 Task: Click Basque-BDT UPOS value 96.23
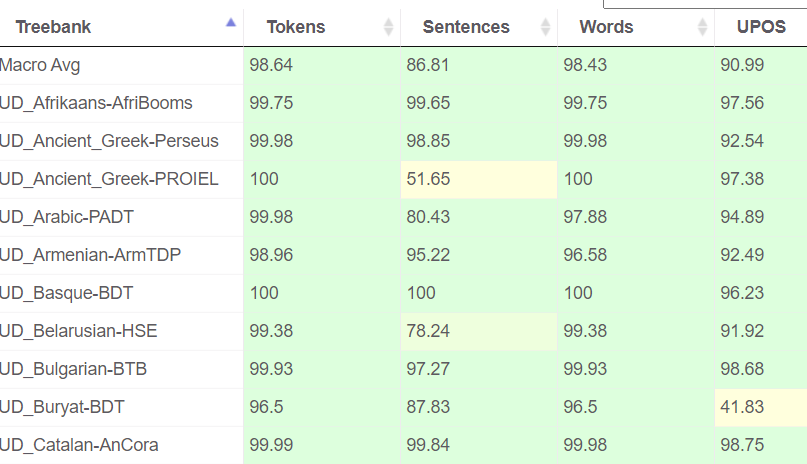742,293
